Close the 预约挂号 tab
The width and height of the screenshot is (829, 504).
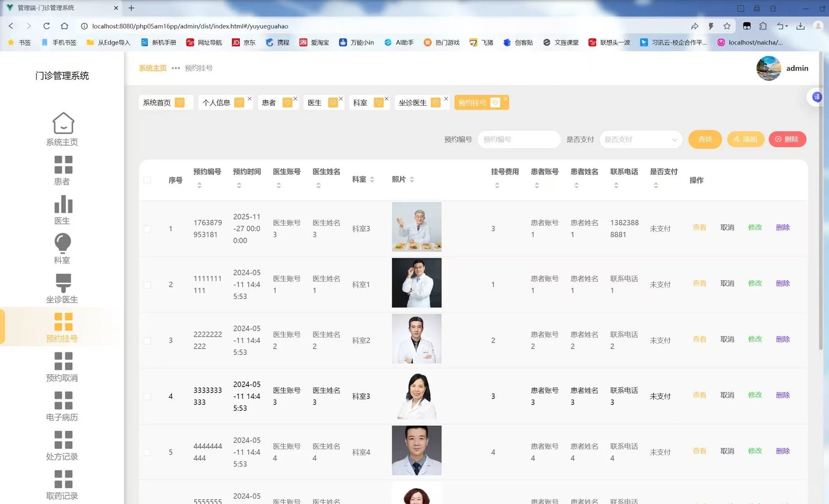pyautogui.click(x=505, y=98)
